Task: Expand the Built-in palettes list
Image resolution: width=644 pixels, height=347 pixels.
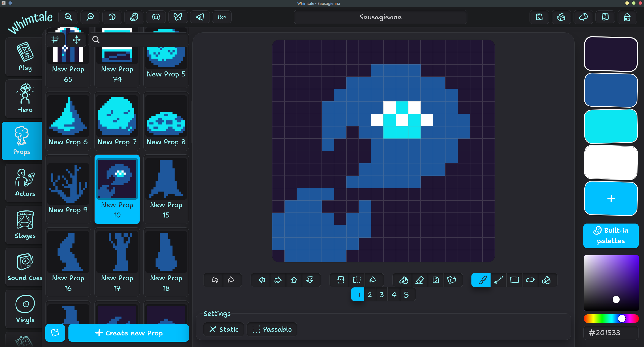Action: click(611, 236)
